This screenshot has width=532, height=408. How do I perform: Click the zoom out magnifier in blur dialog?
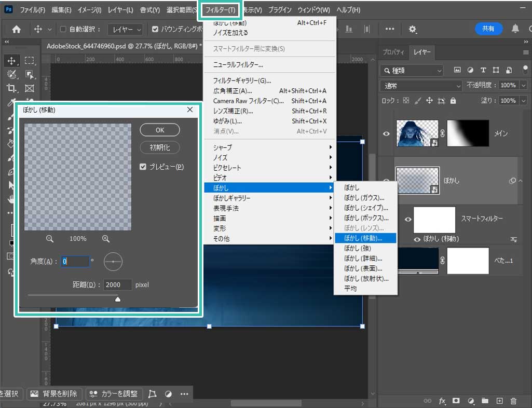50,239
